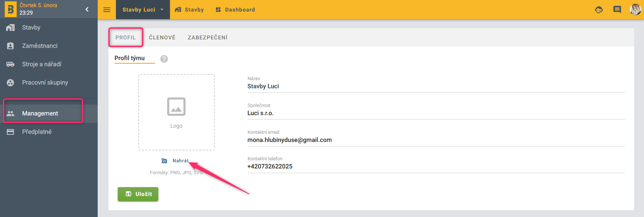This screenshot has width=644, height=217.
Task: Open Stroje a nářadí in sidebar
Action: click(x=42, y=64)
